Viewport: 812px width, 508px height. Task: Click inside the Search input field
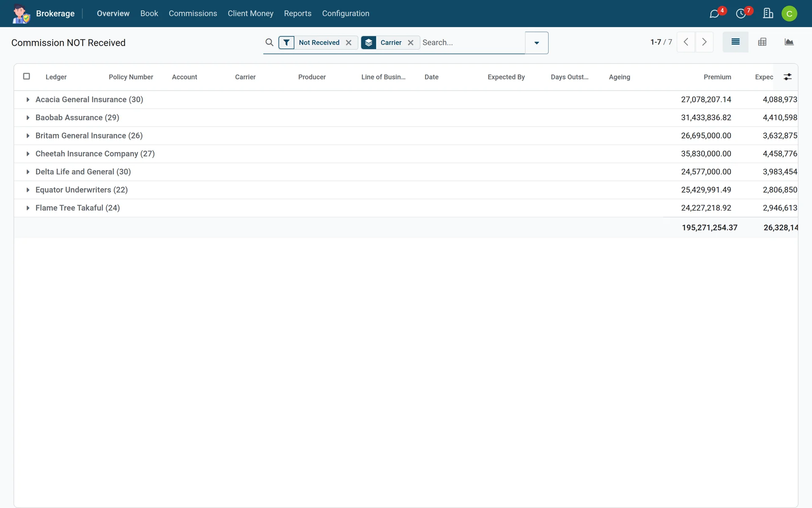click(472, 42)
